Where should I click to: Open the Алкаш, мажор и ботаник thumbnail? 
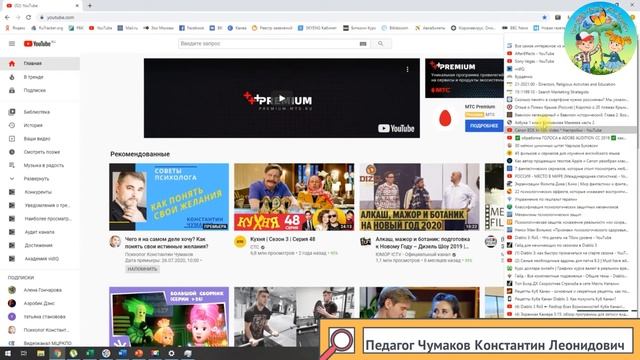[420, 197]
